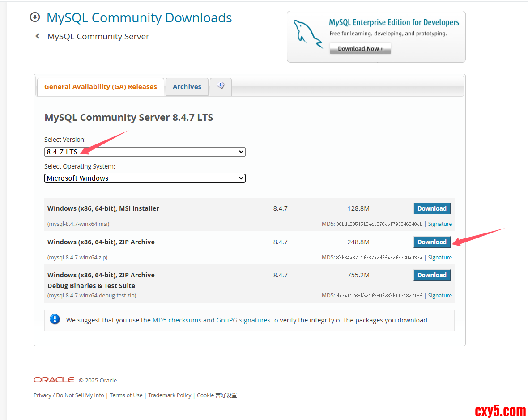Click the Select Operating System: label

[80, 166]
